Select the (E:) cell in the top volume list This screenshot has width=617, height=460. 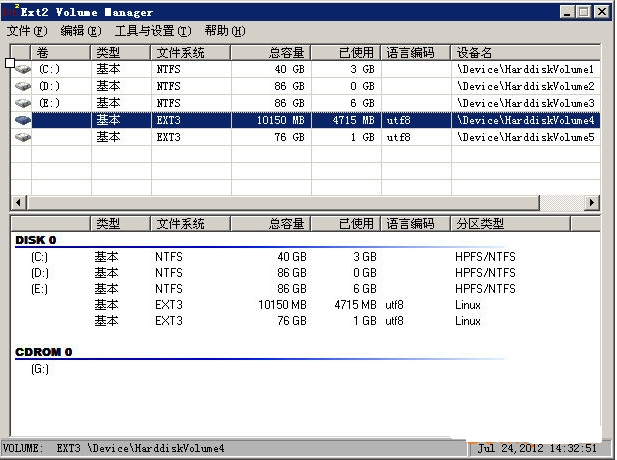point(49,103)
